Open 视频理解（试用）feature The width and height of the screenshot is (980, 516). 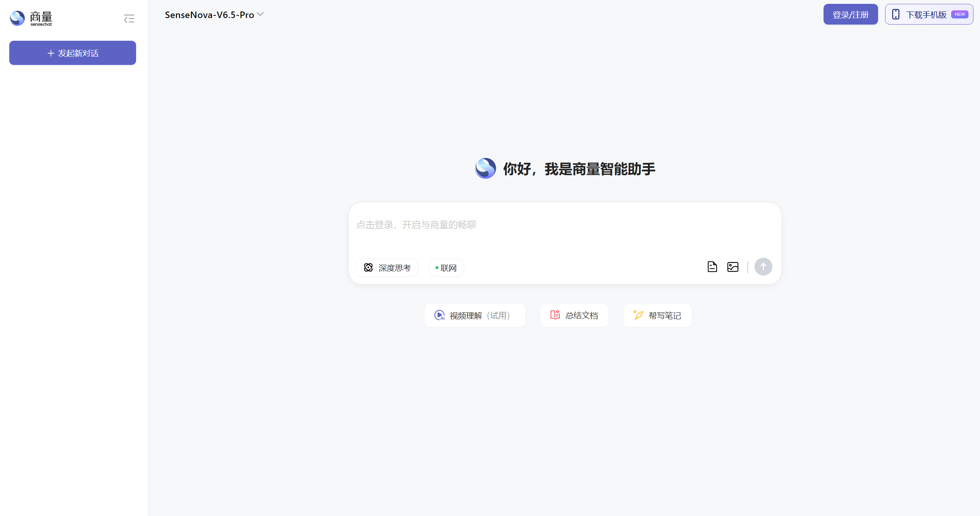pyautogui.click(x=474, y=315)
